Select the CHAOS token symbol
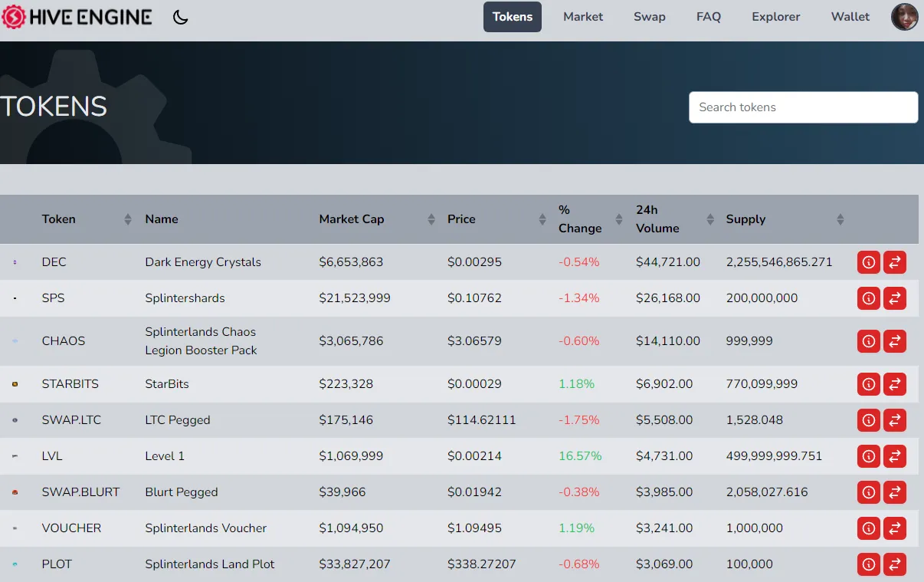This screenshot has width=924, height=582. click(64, 341)
